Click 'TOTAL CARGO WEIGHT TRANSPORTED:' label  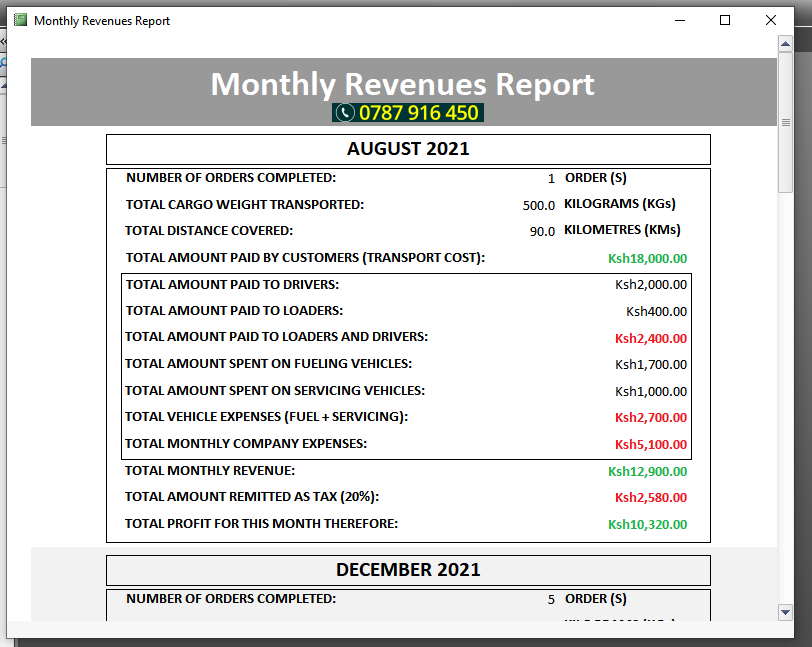tap(245, 205)
